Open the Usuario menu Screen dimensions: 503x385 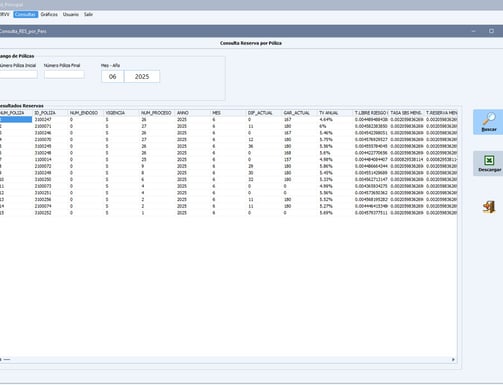71,14
